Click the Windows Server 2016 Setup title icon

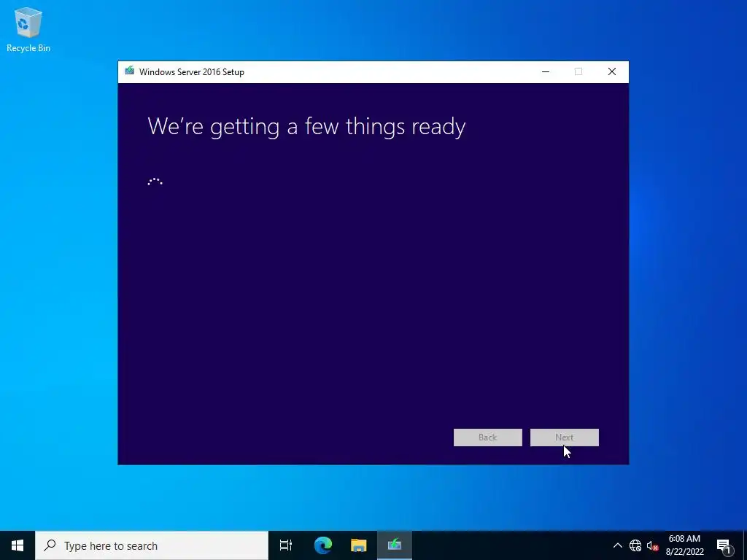130,71
